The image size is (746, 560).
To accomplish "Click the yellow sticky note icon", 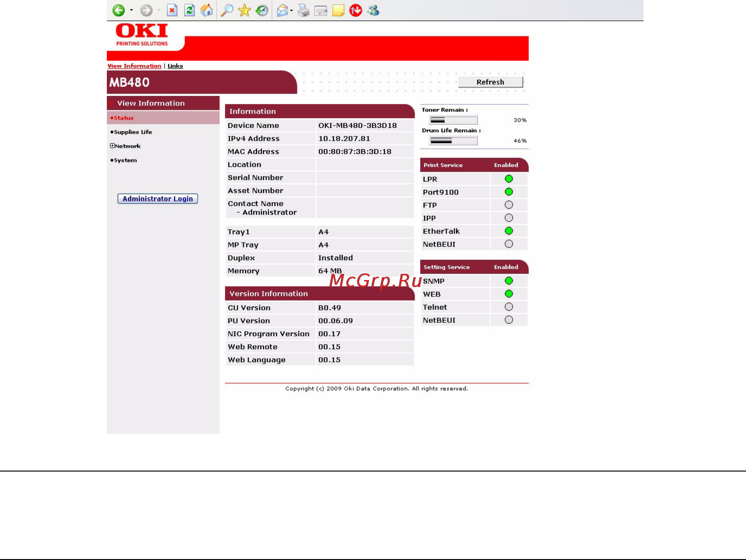I will point(338,10).
